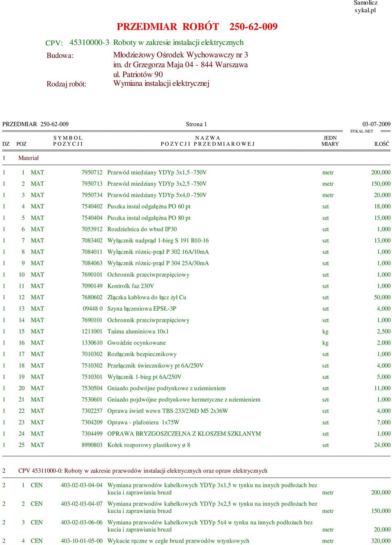Click 'Oprawa - plafoniera 1x75W' row

(x=196, y=423)
